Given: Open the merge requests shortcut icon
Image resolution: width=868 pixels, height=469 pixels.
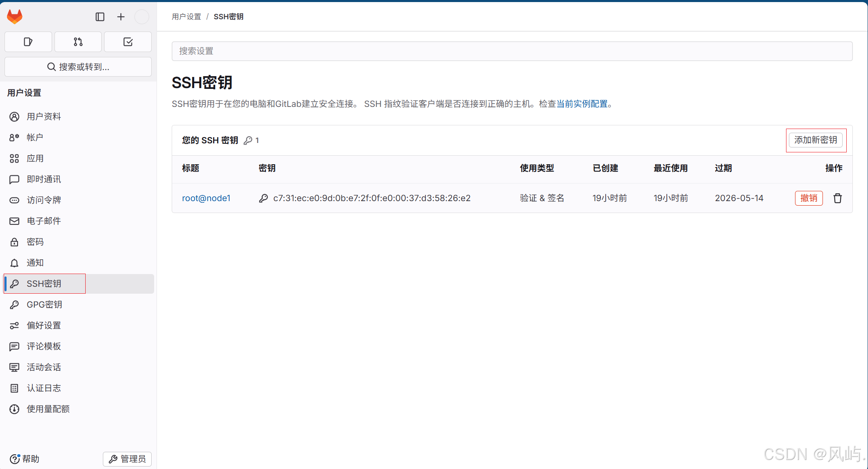Looking at the screenshot, I should click(78, 42).
